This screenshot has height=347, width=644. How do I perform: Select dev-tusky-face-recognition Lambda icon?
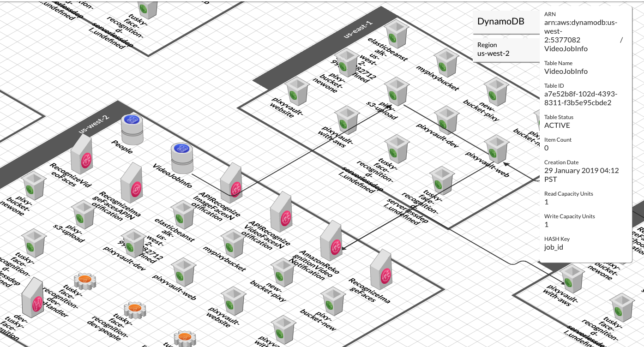[x=33, y=298]
